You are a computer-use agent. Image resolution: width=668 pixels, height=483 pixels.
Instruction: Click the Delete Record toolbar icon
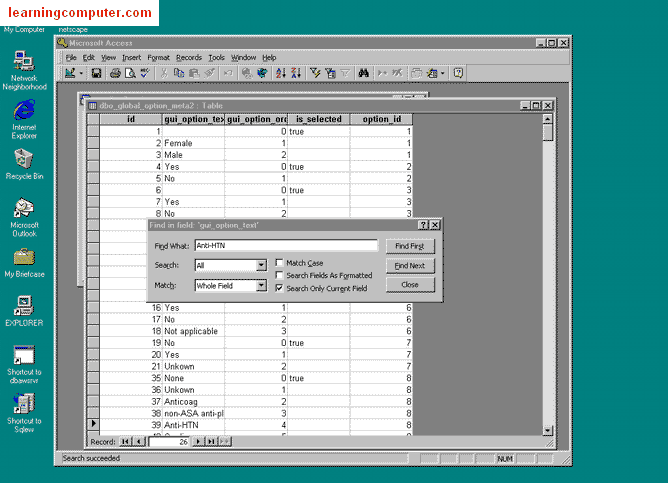pos(397,73)
